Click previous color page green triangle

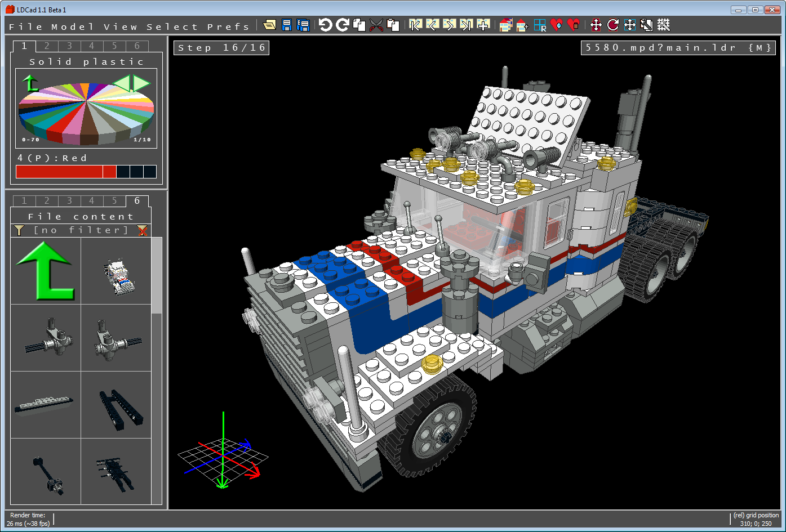point(121,83)
